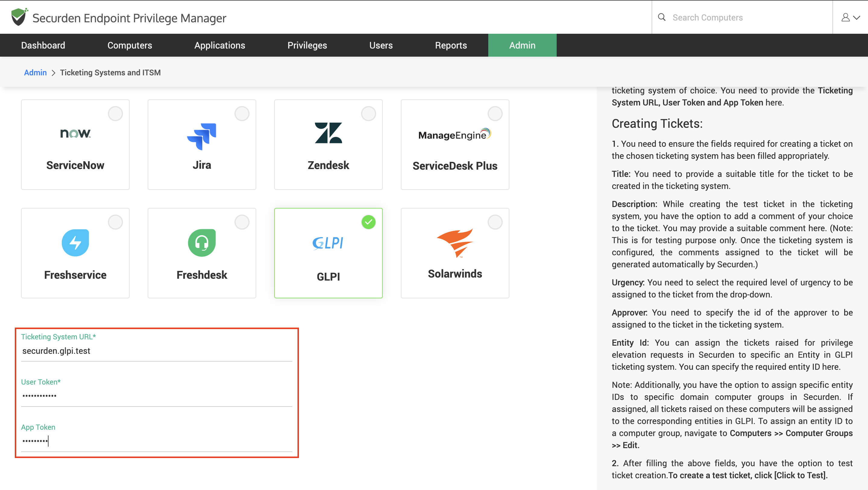The image size is (868, 490).
Task: Click the Freshdesk card label
Action: point(202,275)
